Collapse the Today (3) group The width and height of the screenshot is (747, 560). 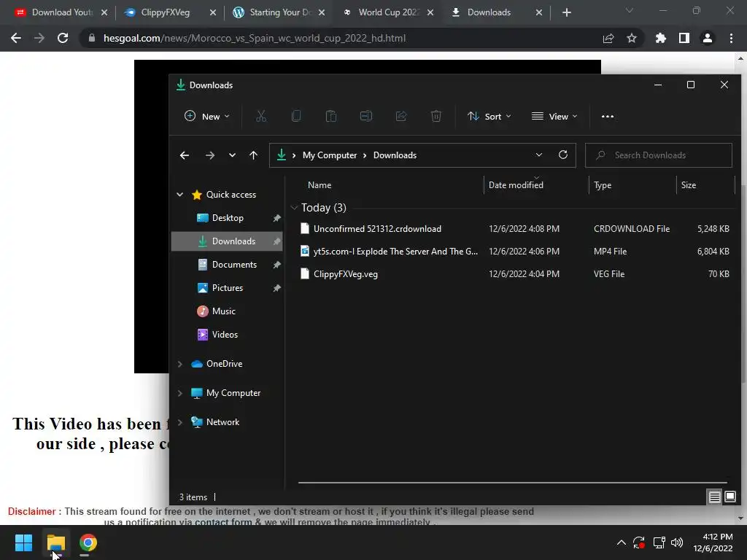tap(294, 208)
